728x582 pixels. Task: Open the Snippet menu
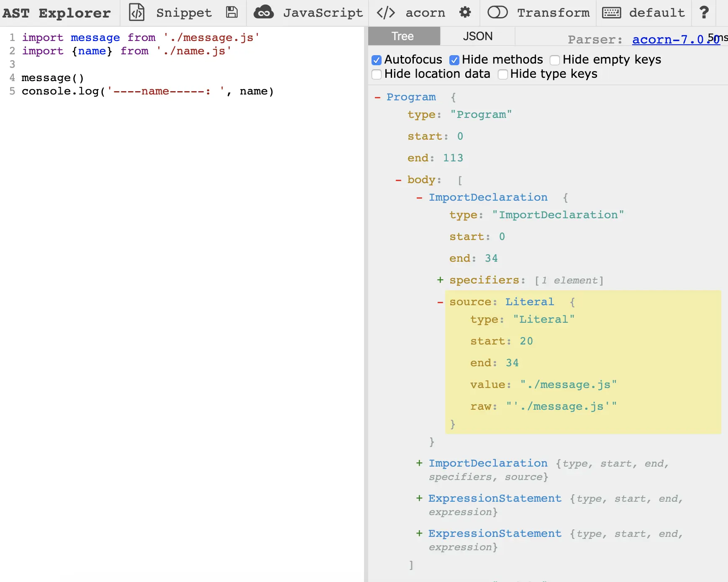coord(184,13)
